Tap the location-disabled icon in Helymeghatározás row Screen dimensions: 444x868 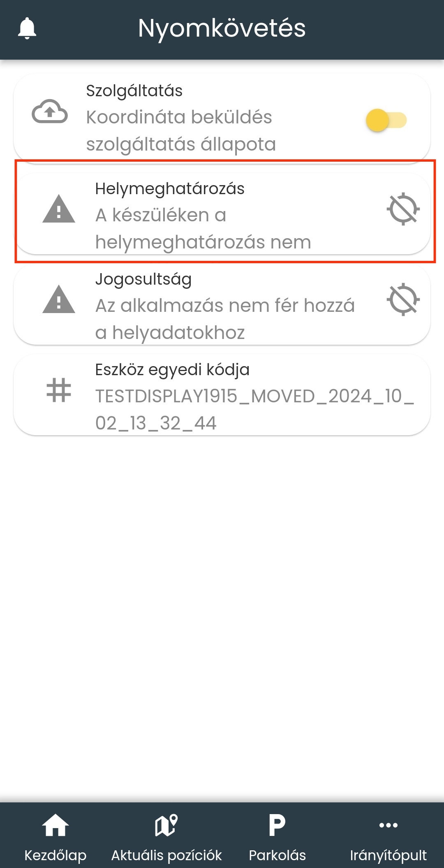(403, 209)
